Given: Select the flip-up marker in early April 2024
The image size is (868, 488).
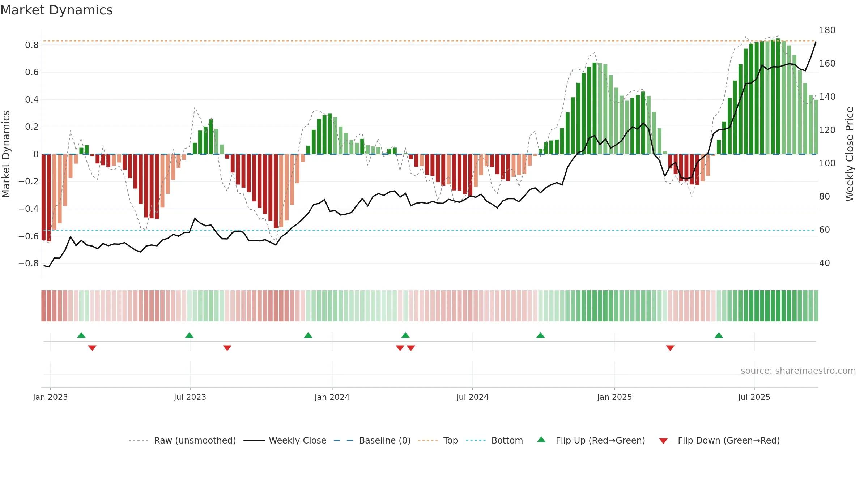Looking at the screenshot, I should pyautogui.click(x=405, y=335).
